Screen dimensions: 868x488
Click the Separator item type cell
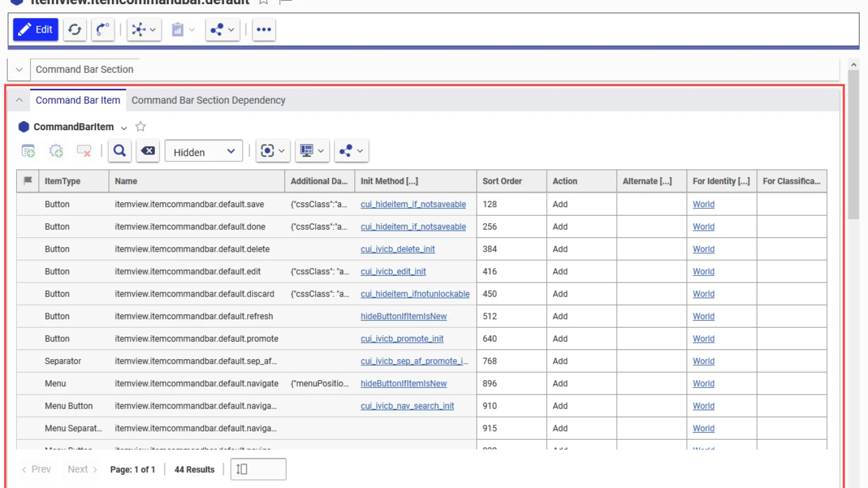click(74, 361)
